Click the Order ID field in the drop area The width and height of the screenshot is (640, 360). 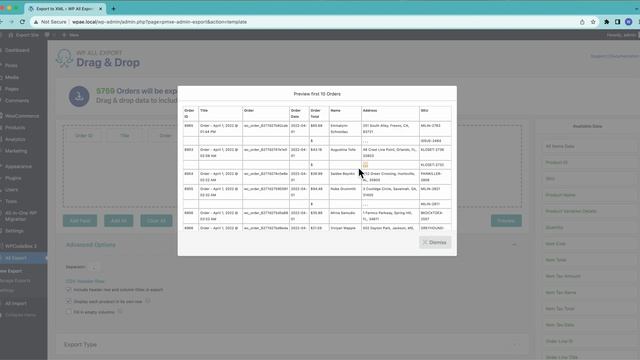84,136
